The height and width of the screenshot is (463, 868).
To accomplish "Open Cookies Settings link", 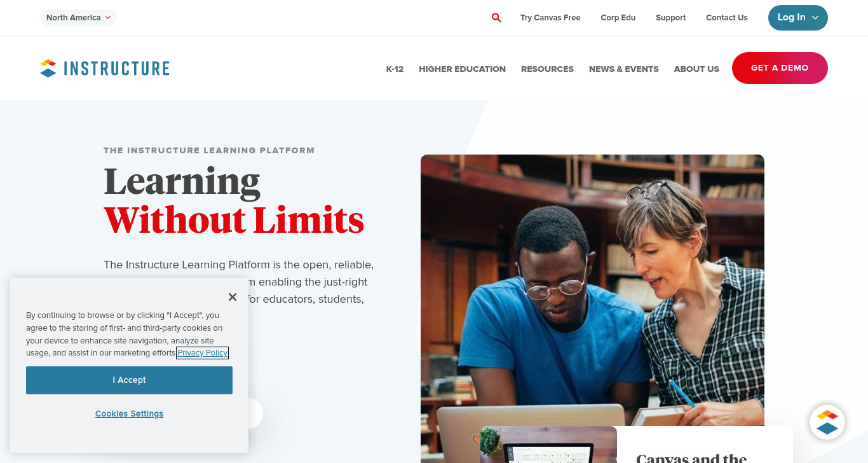I will coord(129,413).
